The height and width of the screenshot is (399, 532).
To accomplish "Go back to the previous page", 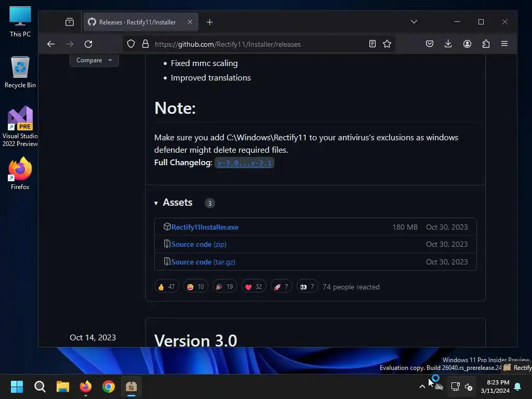I will click(x=51, y=44).
